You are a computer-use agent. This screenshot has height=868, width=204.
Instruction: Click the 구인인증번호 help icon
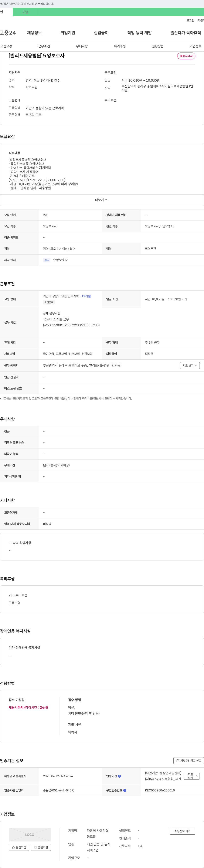(x=125, y=790)
